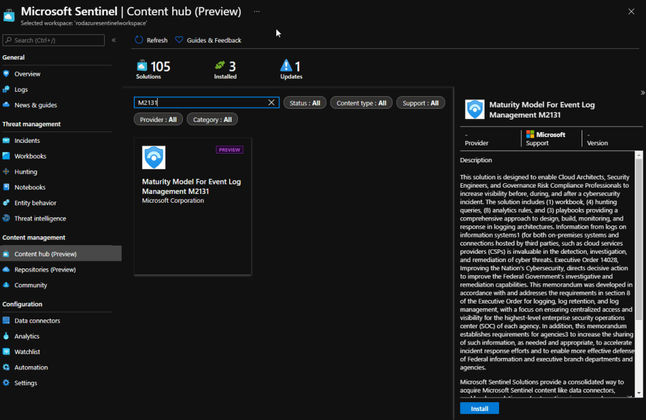646x420 pixels.
Task: Select Workbooks in the left menu
Action: point(30,156)
